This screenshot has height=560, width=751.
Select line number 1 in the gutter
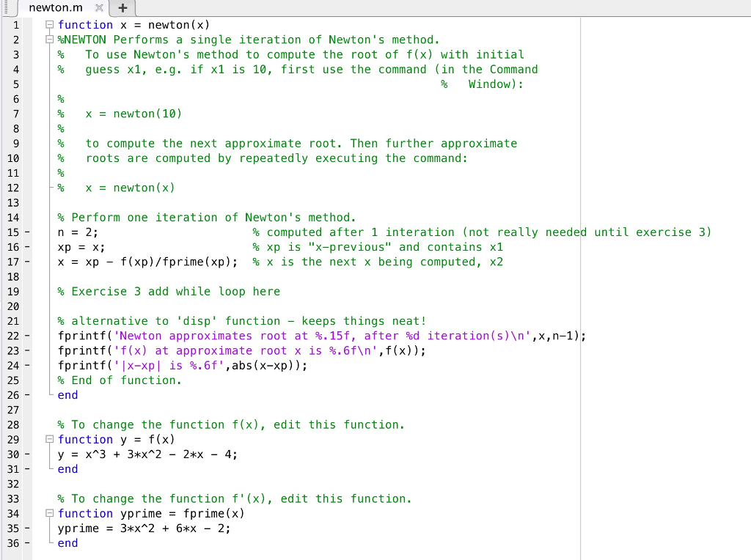point(16,24)
